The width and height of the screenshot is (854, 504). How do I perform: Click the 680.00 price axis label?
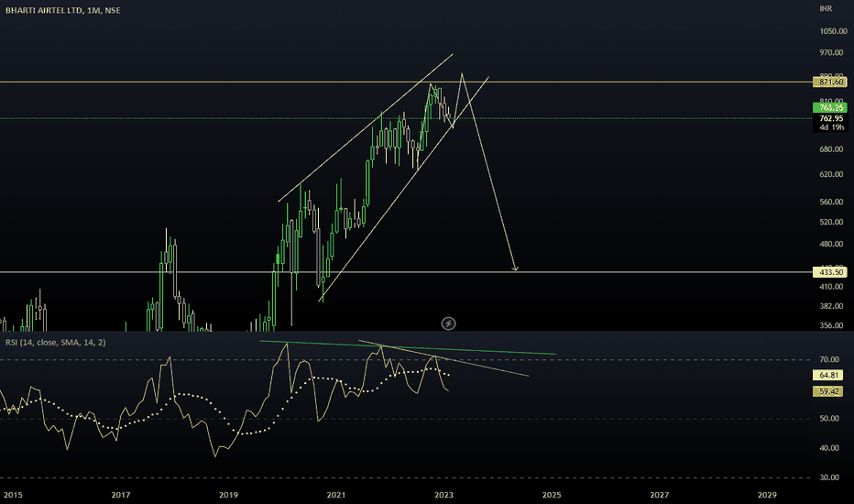point(831,149)
